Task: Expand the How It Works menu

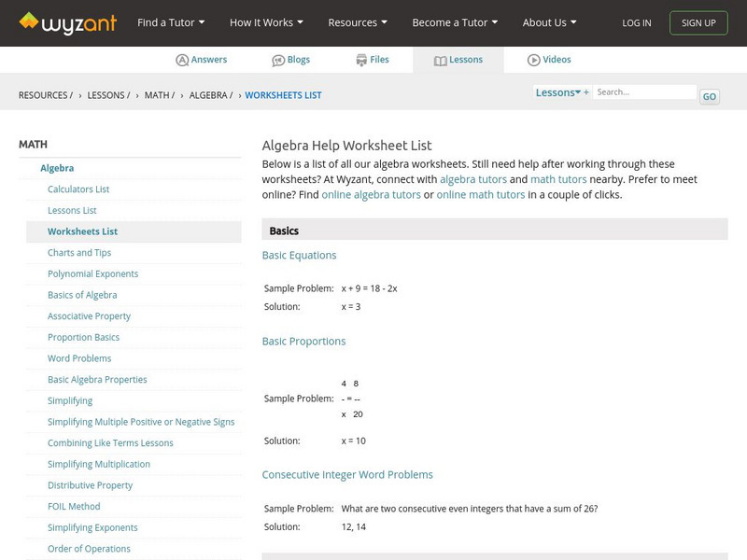Action: [266, 22]
